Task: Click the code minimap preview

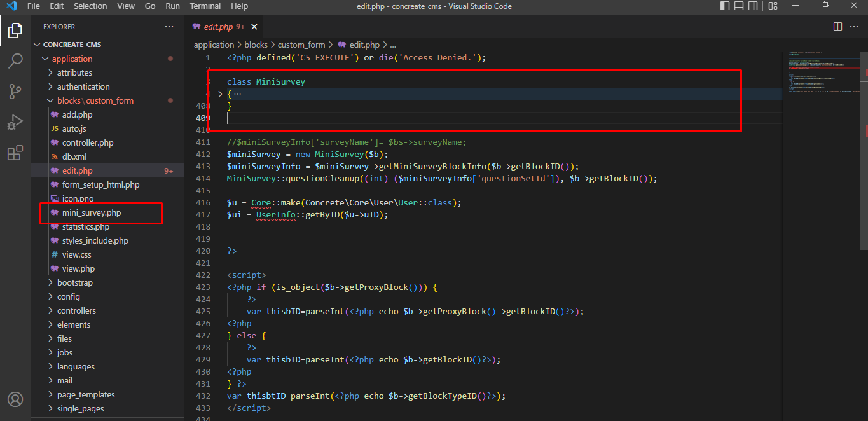Action: point(823,71)
